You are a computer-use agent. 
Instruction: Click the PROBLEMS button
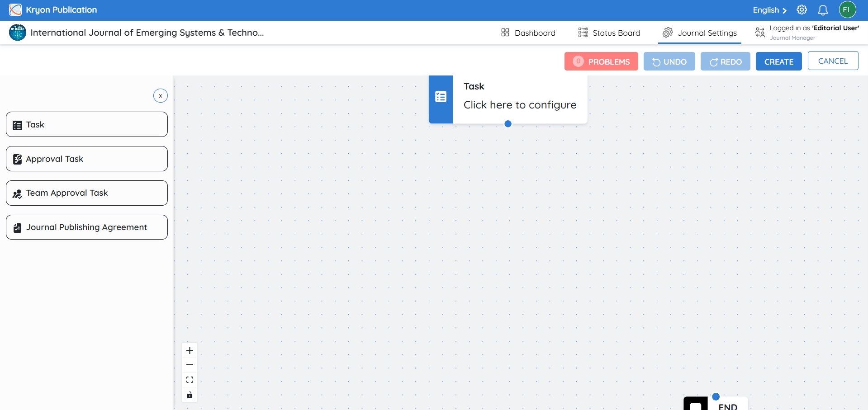tap(601, 61)
